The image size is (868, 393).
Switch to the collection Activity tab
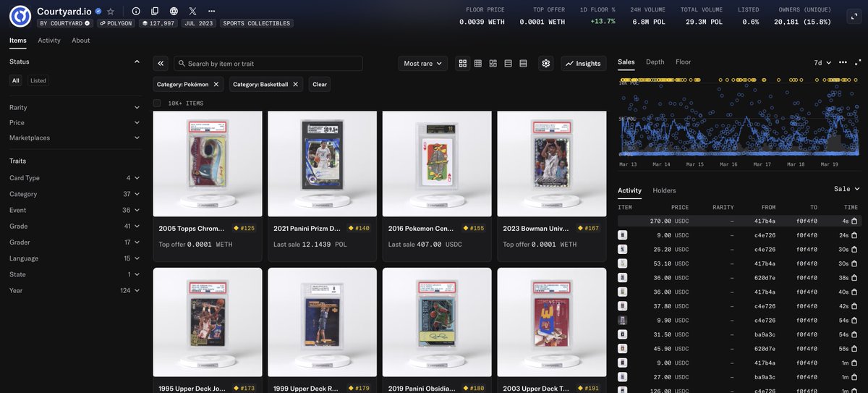pos(49,41)
